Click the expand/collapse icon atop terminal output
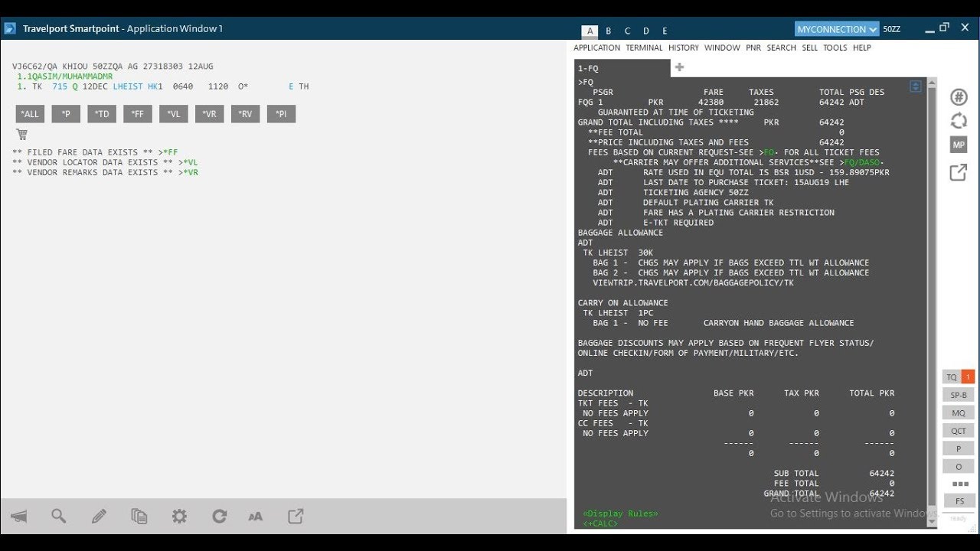This screenshot has height=551, width=980. [915, 86]
